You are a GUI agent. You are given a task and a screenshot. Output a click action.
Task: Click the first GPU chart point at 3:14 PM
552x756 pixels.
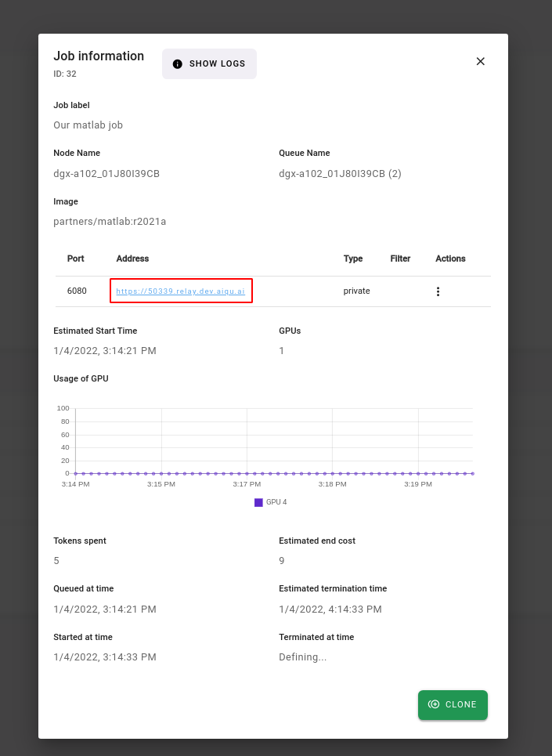pyautogui.click(x=75, y=473)
